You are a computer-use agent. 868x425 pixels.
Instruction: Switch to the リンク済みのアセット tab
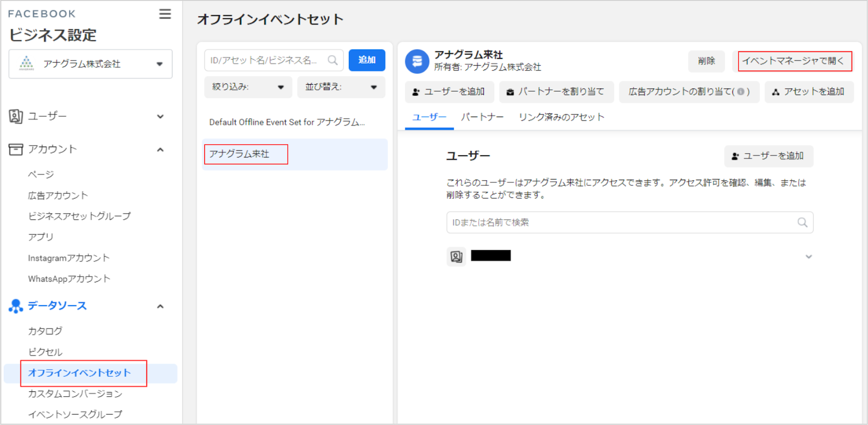point(561,117)
